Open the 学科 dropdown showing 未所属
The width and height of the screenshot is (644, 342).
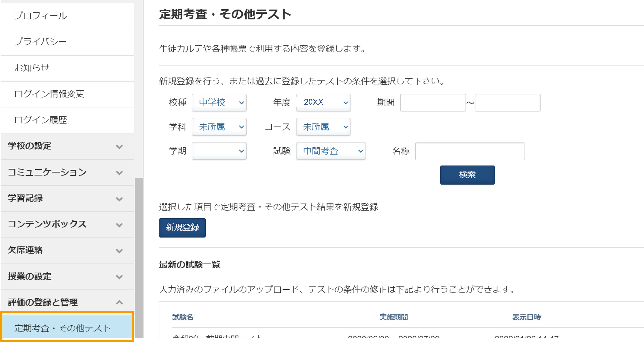[x=219, y=127]
